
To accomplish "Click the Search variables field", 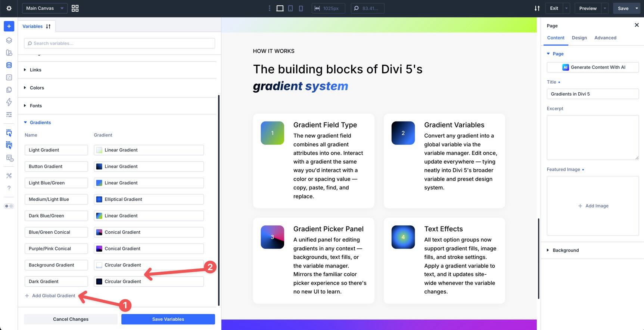I will tap(119, 43).
